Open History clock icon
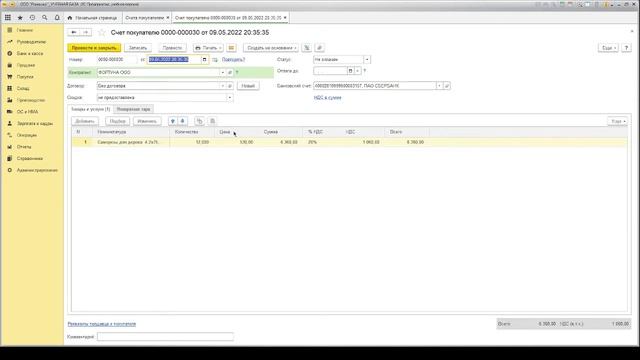The image size is (640, 360). (32, 18)
